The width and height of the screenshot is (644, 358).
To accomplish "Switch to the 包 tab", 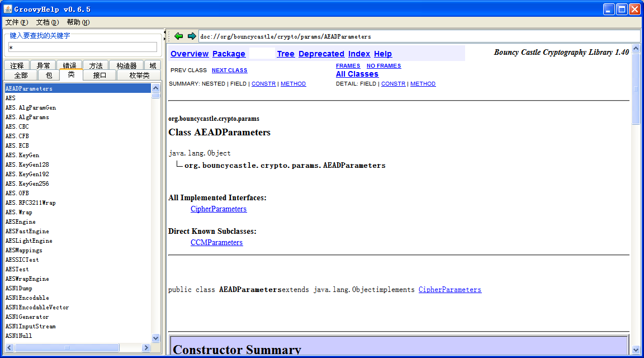I will pyautogui.click(x=49, y=75).
